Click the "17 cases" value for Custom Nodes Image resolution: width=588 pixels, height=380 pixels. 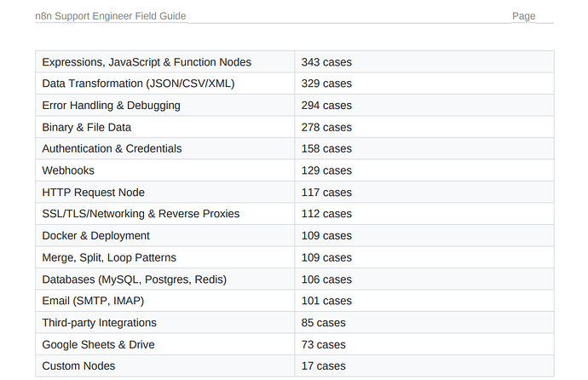tap(323, 366)
